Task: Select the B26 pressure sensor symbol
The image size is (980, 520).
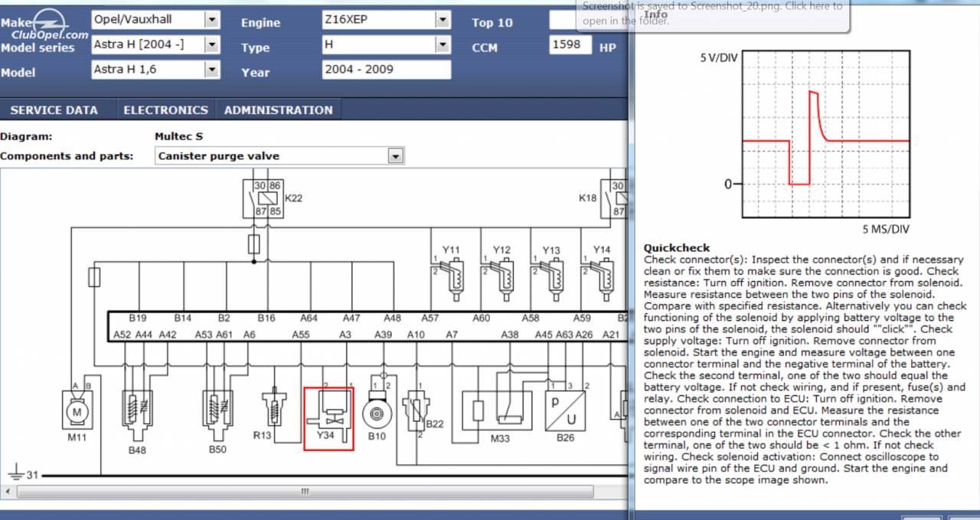Action: [x=565, y=410]
